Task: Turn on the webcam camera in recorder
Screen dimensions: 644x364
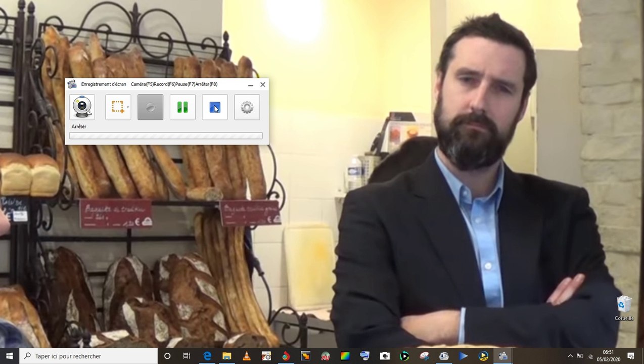Action: coord(82,107)
